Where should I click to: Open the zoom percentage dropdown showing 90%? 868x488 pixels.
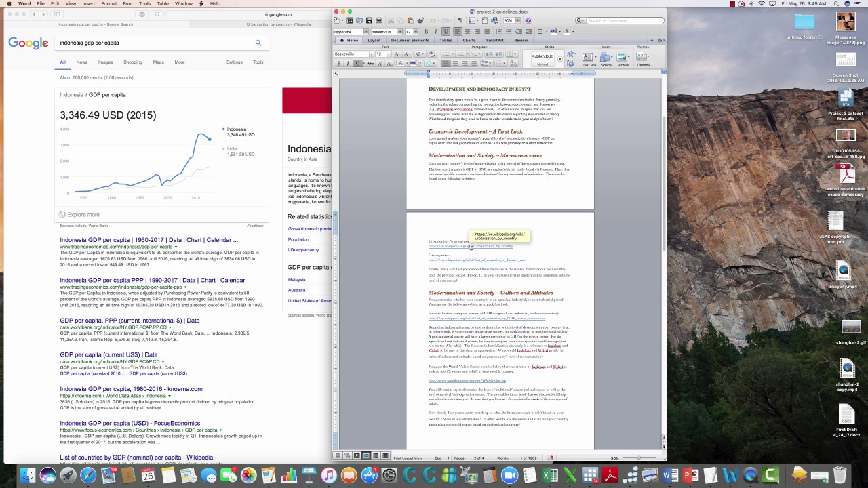click(x=517, y=20)
